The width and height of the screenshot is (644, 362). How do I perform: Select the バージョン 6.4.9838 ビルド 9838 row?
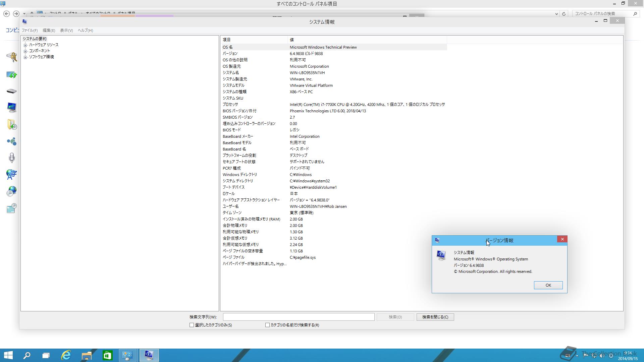pyautogui.click(x=334, y=54)
